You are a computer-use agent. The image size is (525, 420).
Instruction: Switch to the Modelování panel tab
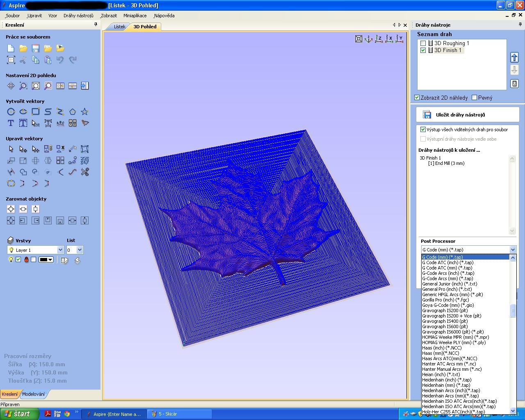click(x=33, y=394)
